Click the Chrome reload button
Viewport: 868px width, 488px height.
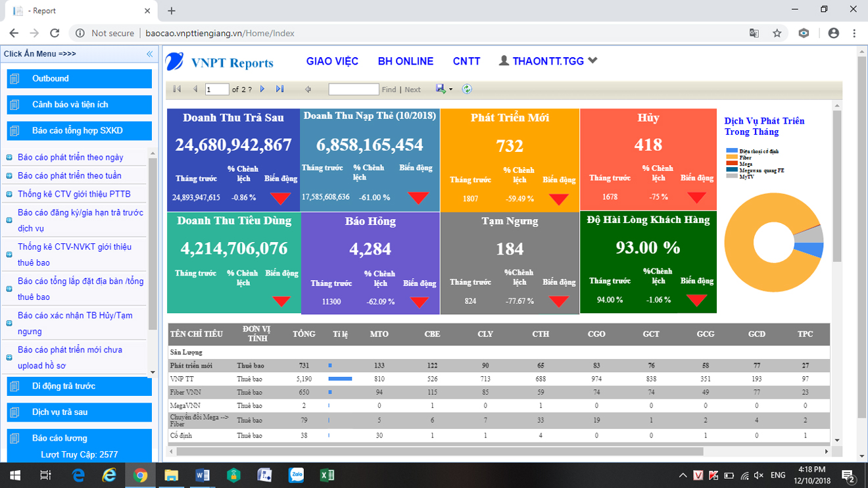pos(55,33)
